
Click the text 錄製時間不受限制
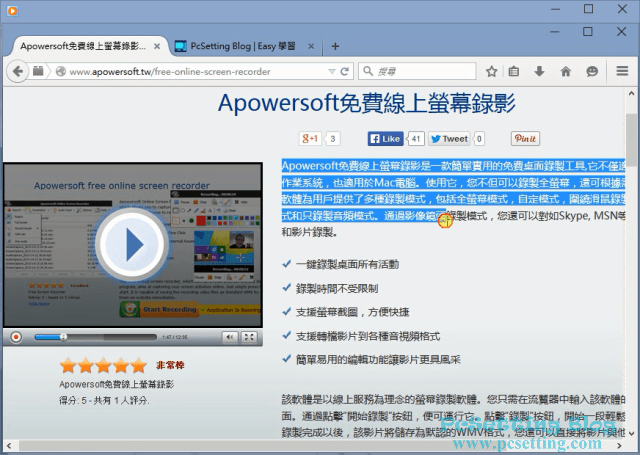[337, 289]
